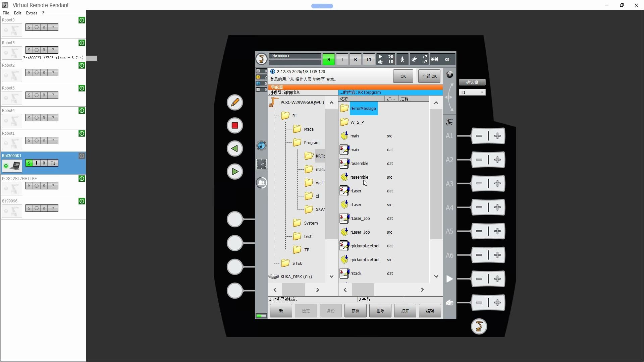
Task: Click the pencil edit hardware button
Action: 235,102
